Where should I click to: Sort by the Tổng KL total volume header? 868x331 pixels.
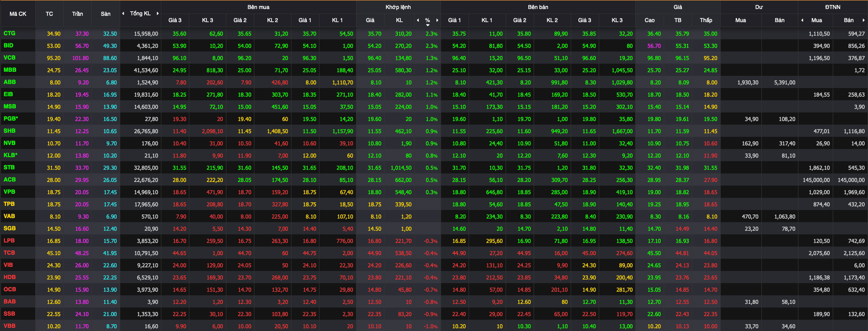coord(140,14)
